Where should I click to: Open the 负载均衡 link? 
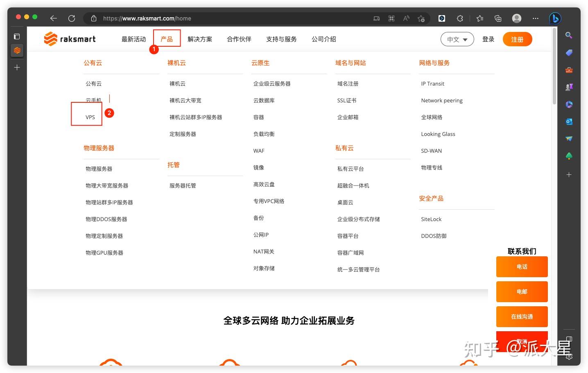click(264, 134)
